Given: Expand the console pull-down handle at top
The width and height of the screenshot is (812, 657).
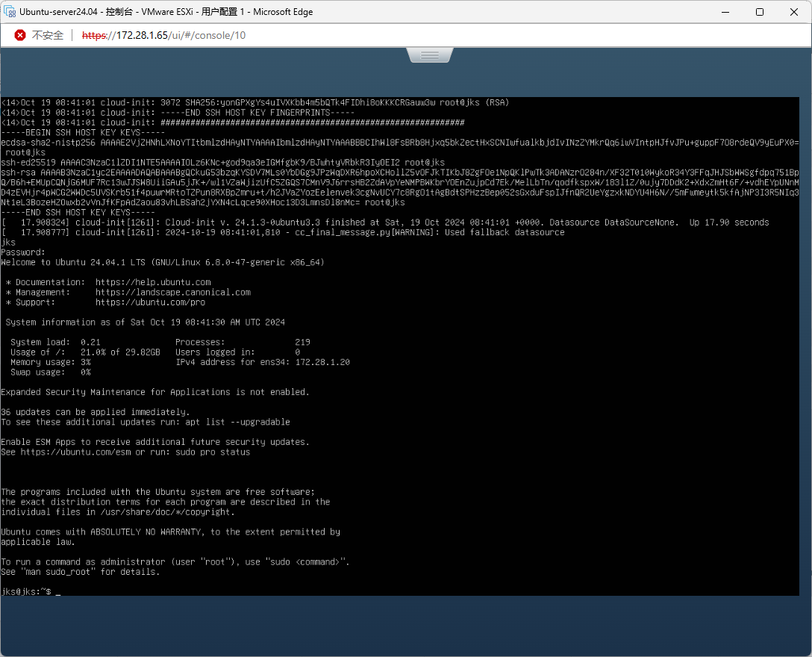Looking at the screenshot, I should click(430, 55).
